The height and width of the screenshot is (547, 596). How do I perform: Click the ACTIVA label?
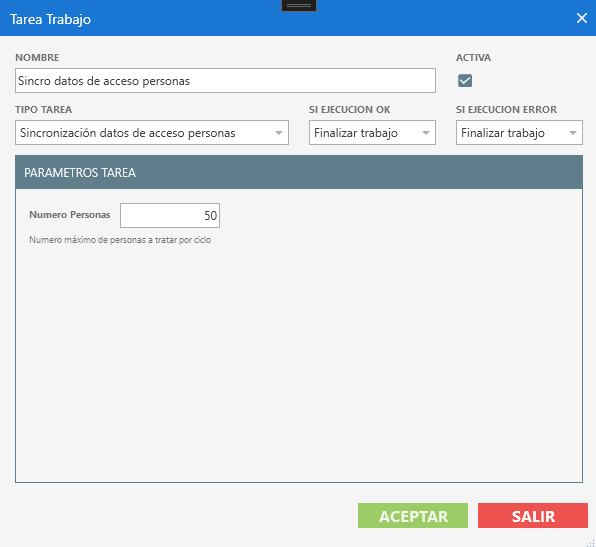click(473, 57)
